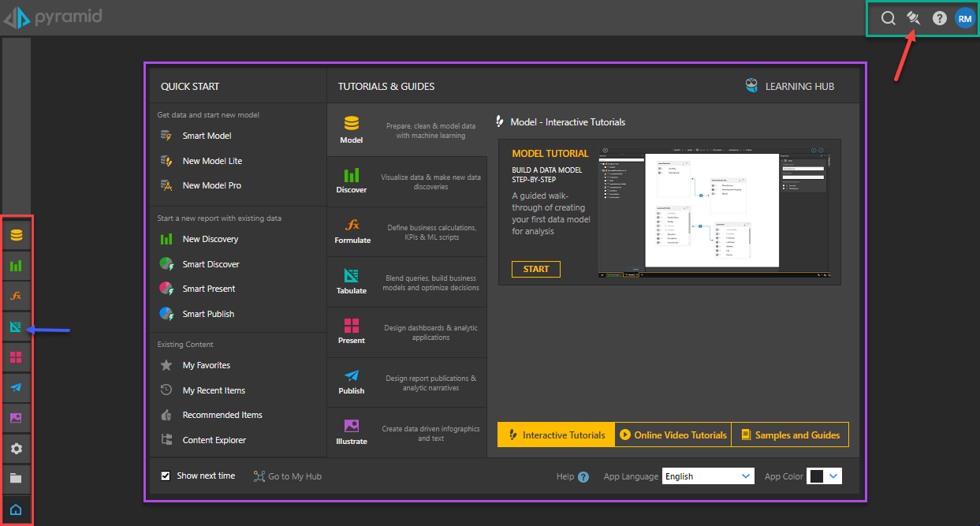
Task: Open the Model module in left sidebar
Action: (16, 234)
